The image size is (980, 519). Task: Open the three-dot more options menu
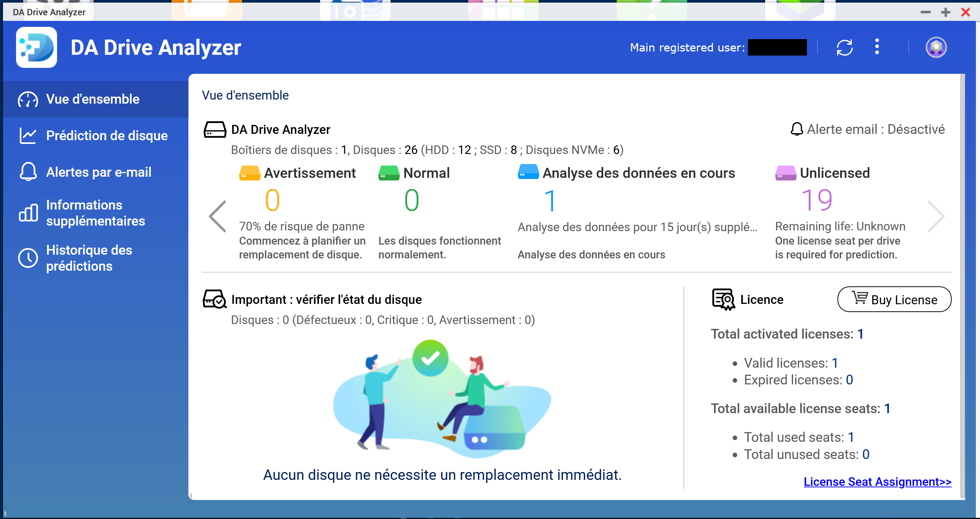click(x=877, y=47)
